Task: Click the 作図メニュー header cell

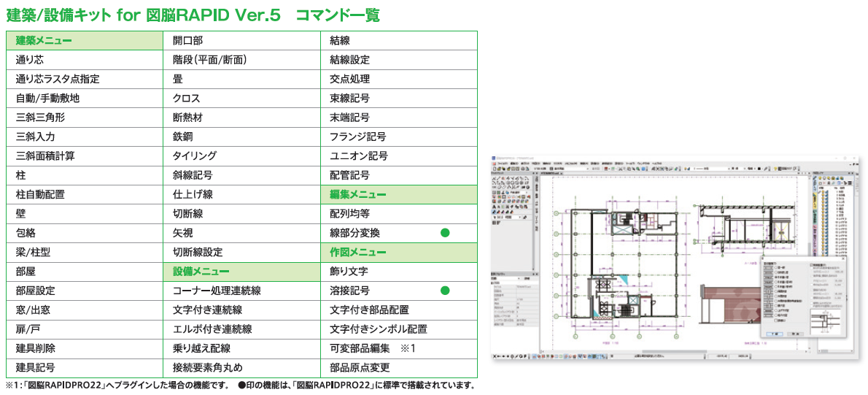Action: pos(398,253)
